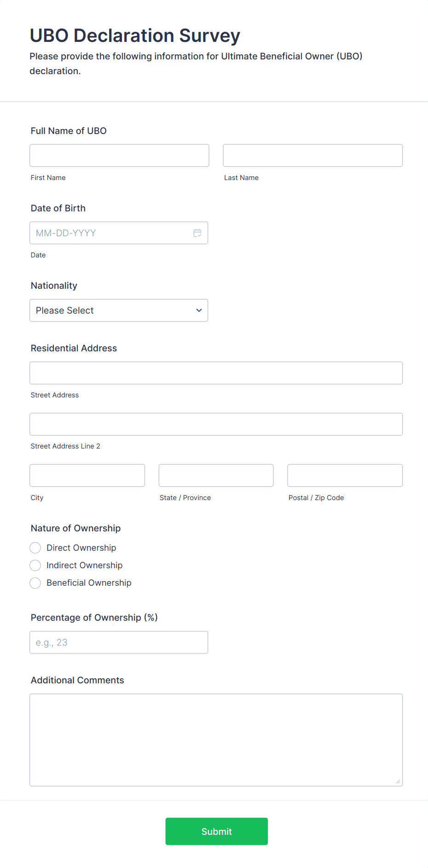Open the Date of Birth calendar picker

[x=197, y=233]
